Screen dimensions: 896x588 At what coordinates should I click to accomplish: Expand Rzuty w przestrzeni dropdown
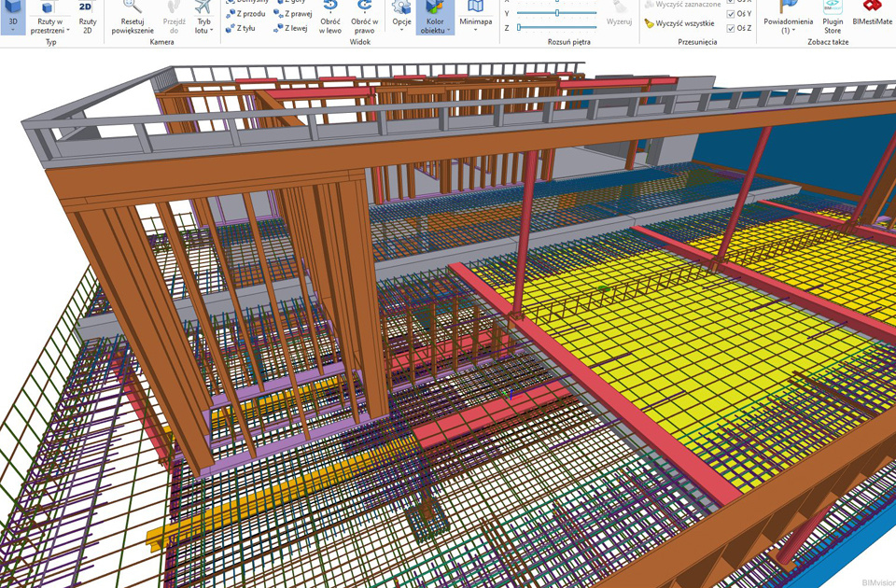[50, 26]
